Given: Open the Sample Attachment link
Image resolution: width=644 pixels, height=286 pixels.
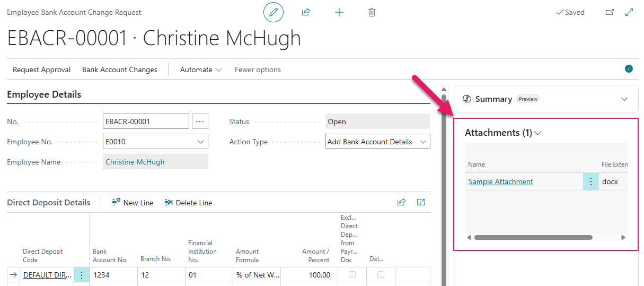Looking at the screenshot, I should coord(500,181).
